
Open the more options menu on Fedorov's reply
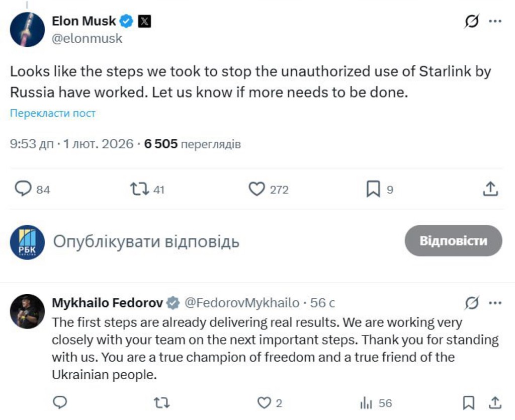click(496, 302)
